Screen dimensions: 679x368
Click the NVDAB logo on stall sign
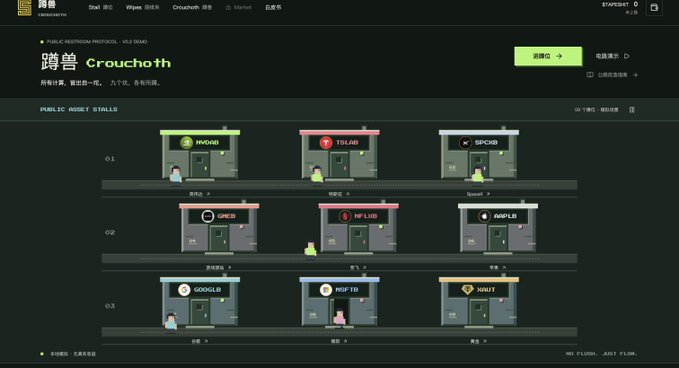(186, 142)
